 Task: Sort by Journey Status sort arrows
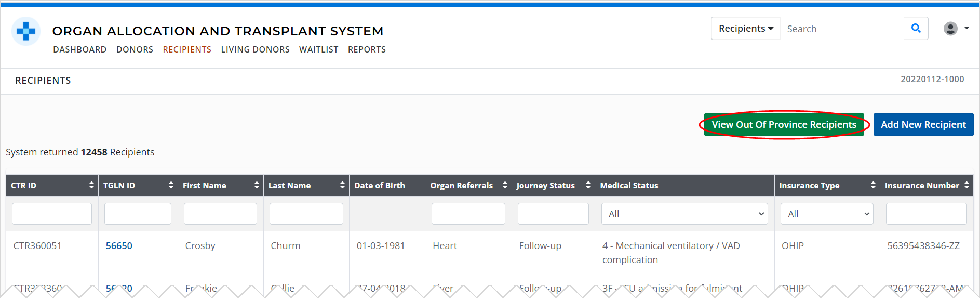click(x=588, y=185)
